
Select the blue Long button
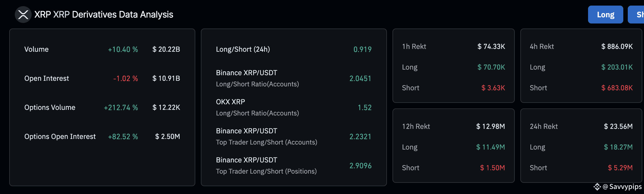coord(605,15)
